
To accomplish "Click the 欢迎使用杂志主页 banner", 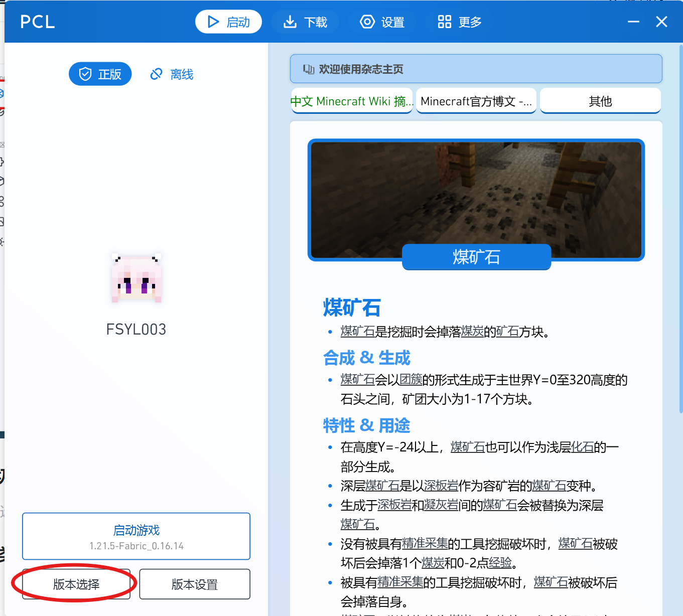I will pos(476,69).
